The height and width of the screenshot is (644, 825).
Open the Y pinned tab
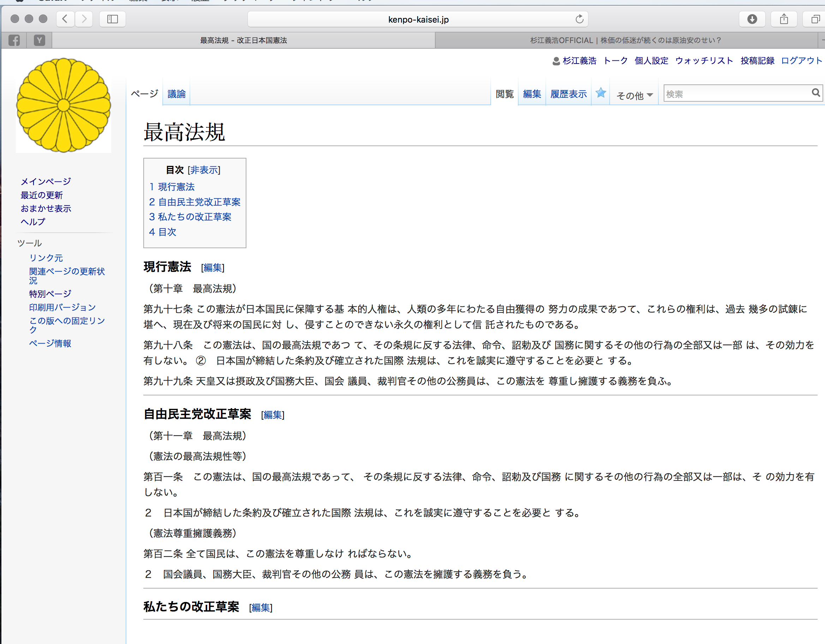(39, 40)
